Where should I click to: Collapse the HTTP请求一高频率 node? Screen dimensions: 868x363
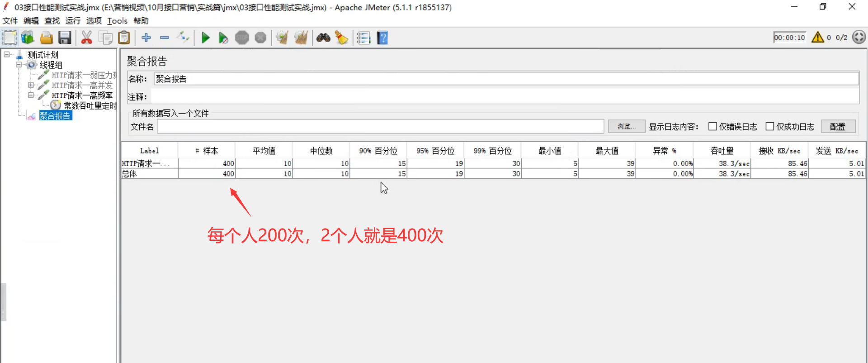[31, 95]
